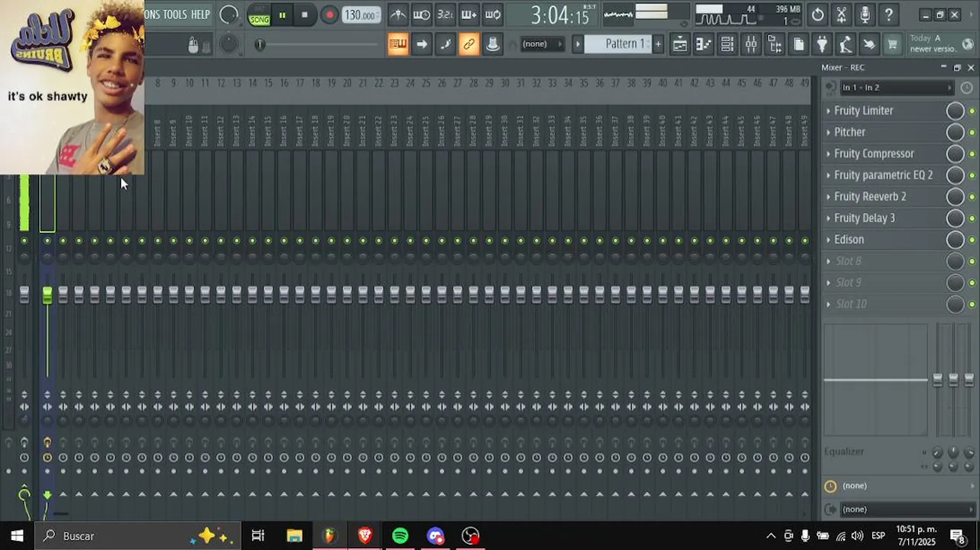The height and width of the screenshot is (550, 980).
Task: Expand the Pitcher slot arrow
Action: pos(828,132)
